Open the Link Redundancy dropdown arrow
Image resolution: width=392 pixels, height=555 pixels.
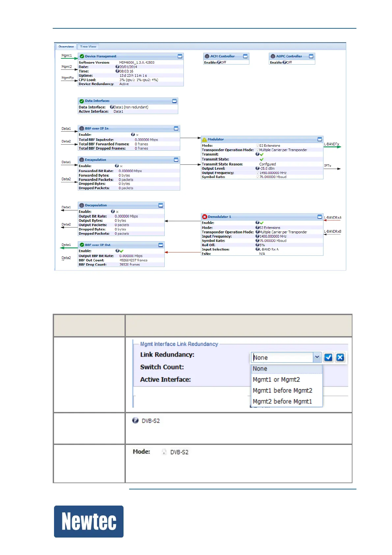pos(317,357)
